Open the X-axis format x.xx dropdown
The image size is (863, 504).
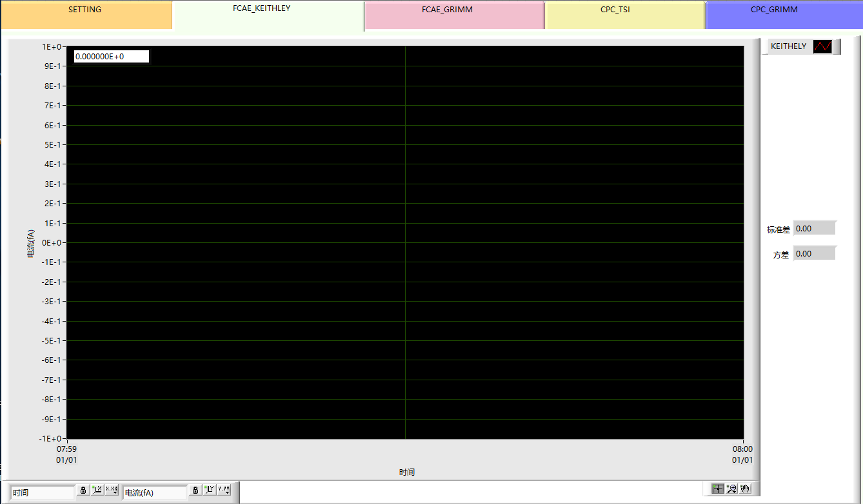[112, 490]
